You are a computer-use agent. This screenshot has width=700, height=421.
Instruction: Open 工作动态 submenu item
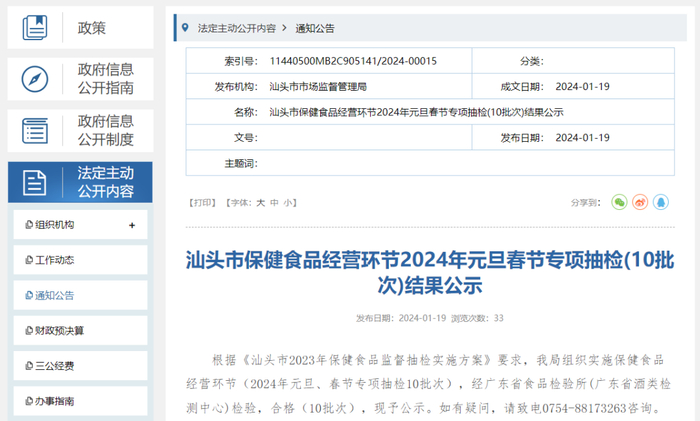coord(80,260)
